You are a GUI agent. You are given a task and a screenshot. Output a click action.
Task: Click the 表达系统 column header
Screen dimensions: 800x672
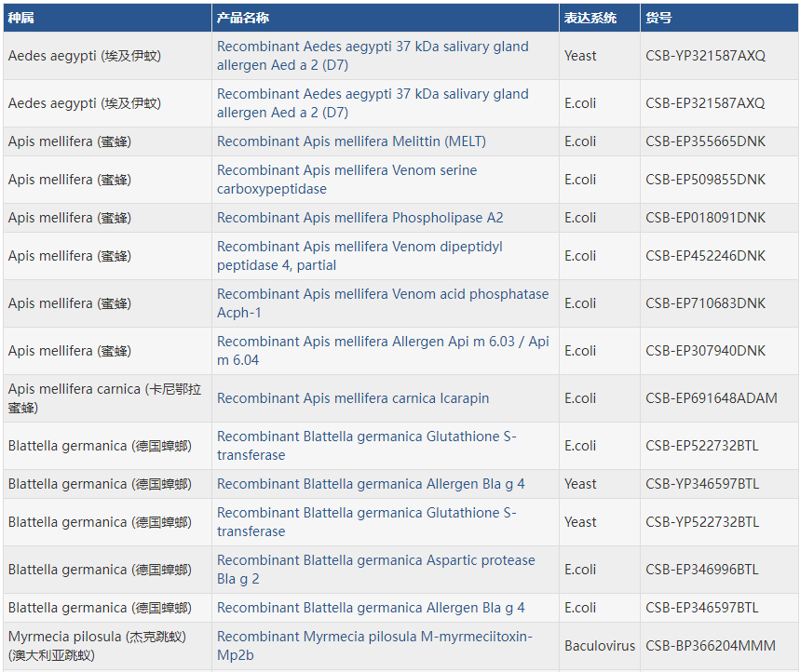click(589, 18)
